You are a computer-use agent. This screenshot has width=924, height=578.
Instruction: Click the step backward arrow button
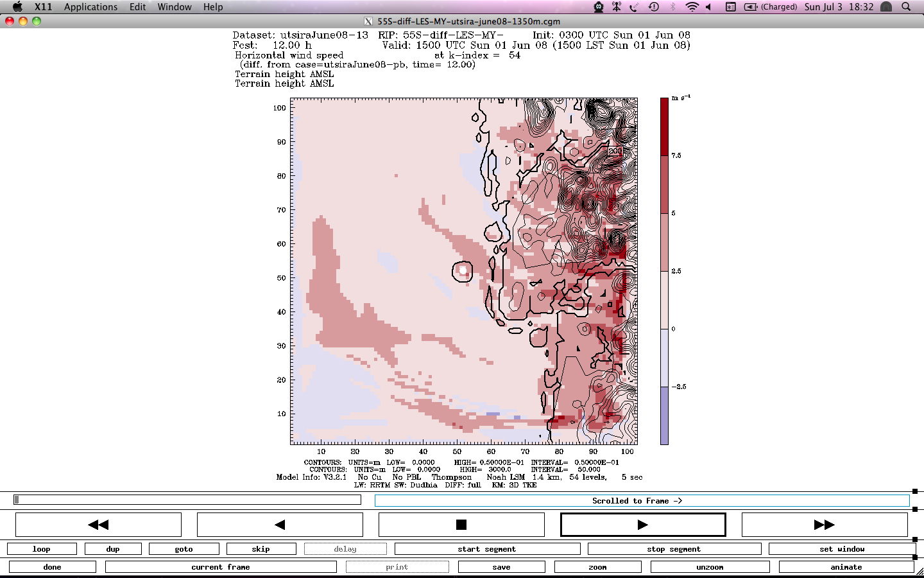tap(280, 525)
